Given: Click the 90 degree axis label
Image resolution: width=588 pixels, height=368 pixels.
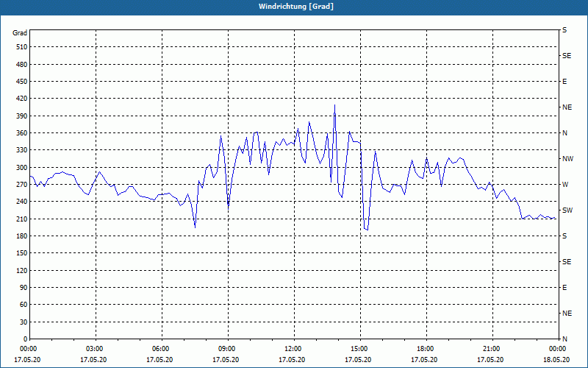Looking at the screenshot, I should pyautogui.click(x=24, y=288).
